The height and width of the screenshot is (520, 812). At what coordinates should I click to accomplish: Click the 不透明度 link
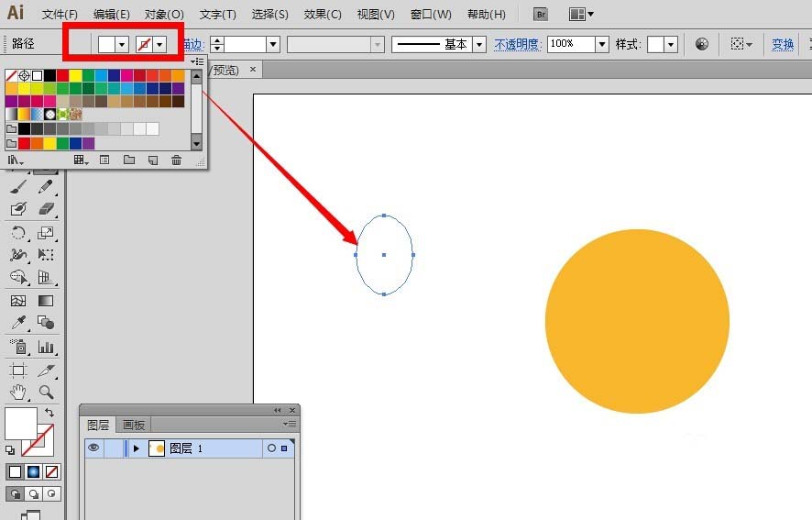517,45
